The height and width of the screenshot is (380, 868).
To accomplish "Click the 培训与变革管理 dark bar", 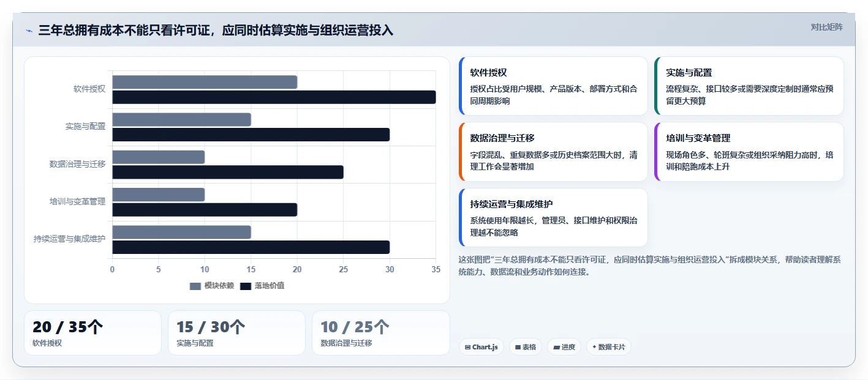I will [x=205, y=210].
